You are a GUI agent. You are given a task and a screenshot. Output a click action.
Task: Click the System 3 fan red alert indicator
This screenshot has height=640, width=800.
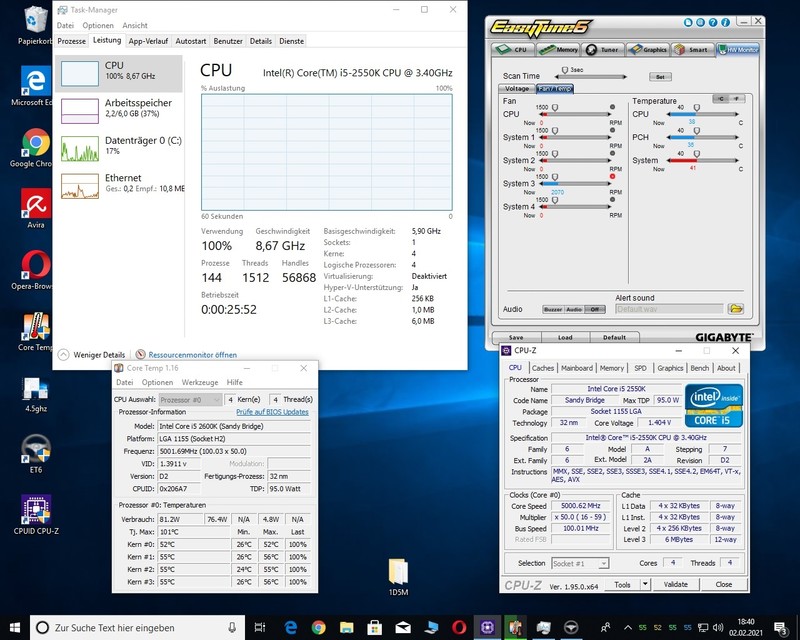click(x=612, y=177)
